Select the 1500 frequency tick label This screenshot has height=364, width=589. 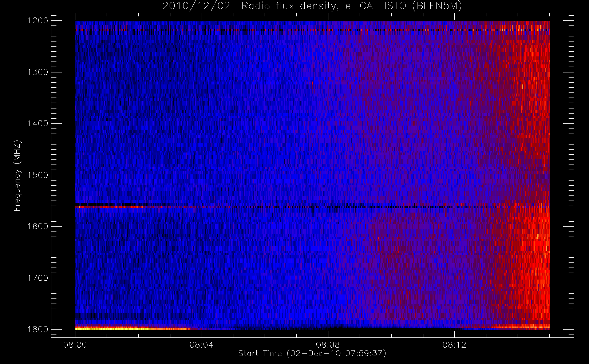[38, 175]
